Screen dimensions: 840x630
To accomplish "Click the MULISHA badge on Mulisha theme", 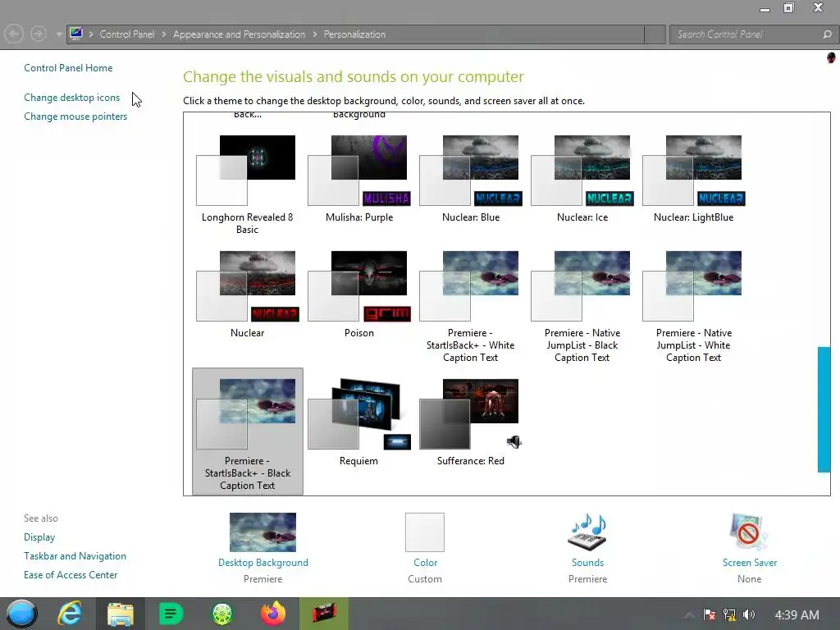I will [386, 199].
